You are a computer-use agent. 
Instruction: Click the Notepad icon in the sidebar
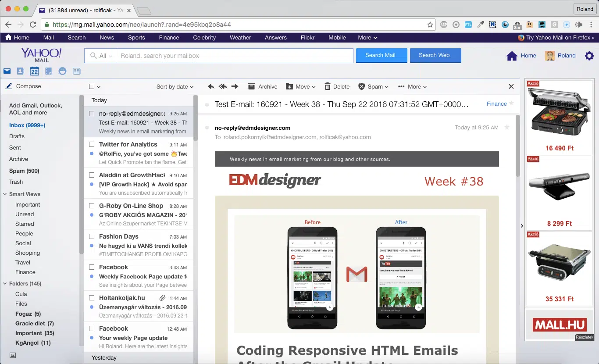48,71
